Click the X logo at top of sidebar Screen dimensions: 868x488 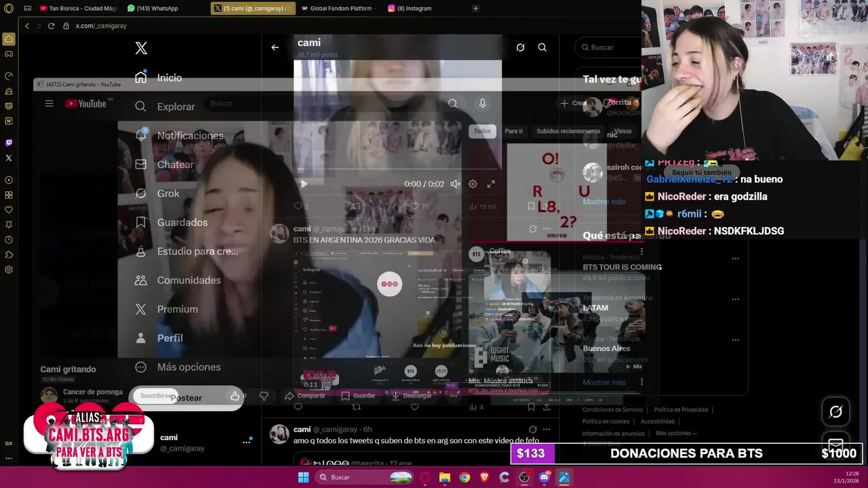coord(141,48)
